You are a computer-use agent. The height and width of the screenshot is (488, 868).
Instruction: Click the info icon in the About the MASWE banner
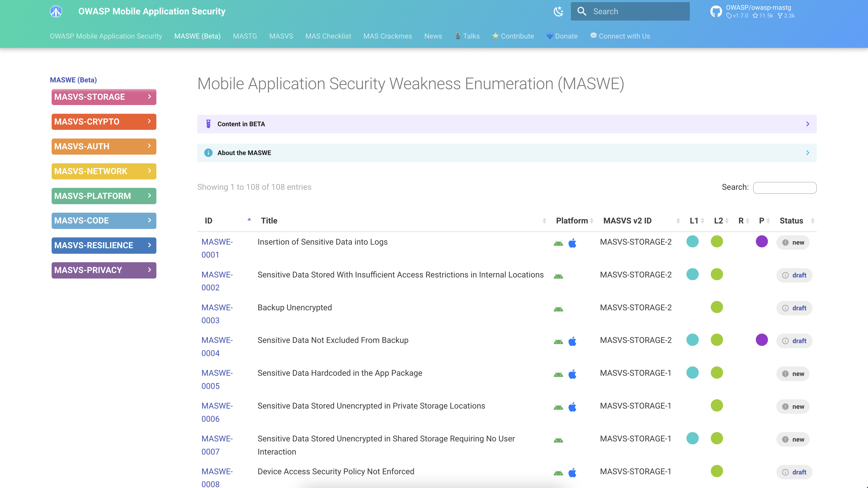pos(208,153)
